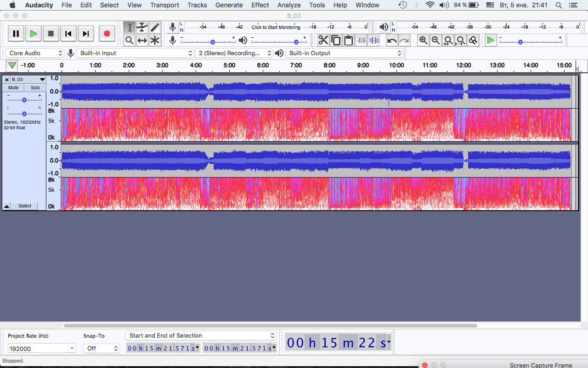Click the Zoom Out magnifier icon
588x368 pixels.
click(435, 40)
